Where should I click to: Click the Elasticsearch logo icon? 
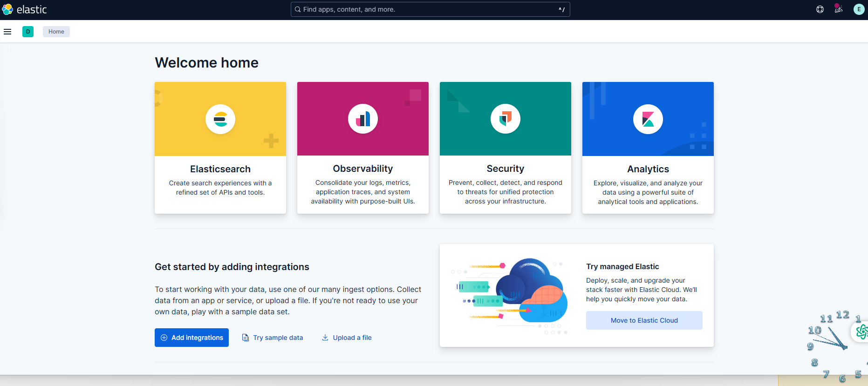pos(220,119)
